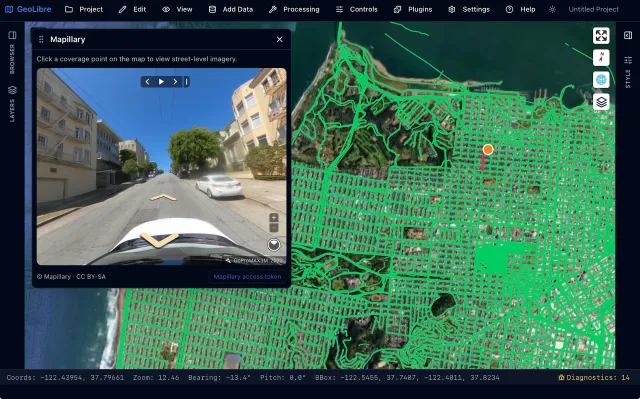
Task: Play the Mapillary image sequence
Action: click(161, 82)
